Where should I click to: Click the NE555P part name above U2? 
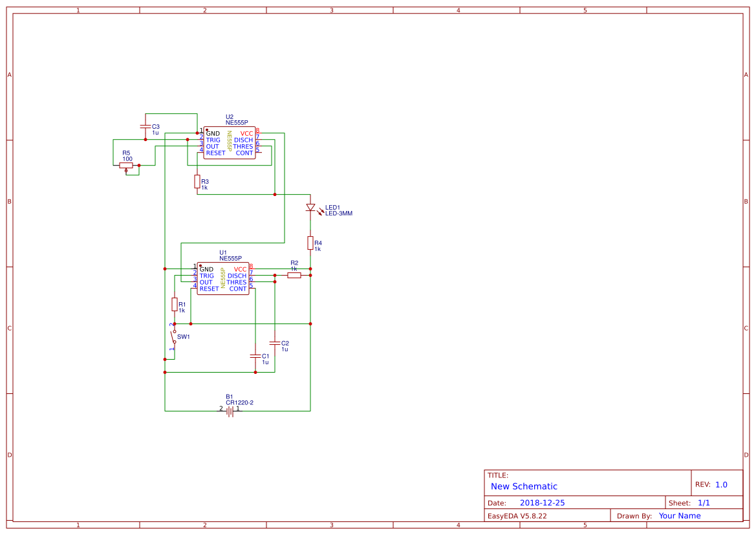(x=237, y=123)
